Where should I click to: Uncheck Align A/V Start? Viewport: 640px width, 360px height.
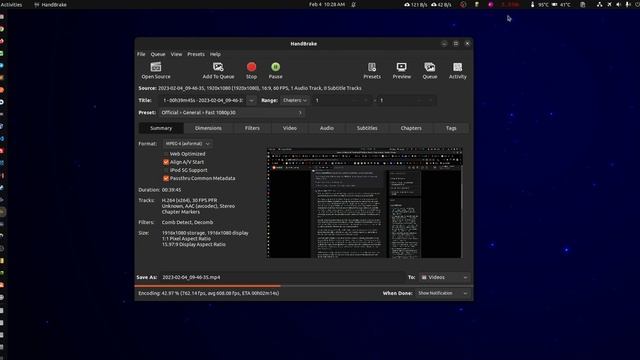pos(166,162)
